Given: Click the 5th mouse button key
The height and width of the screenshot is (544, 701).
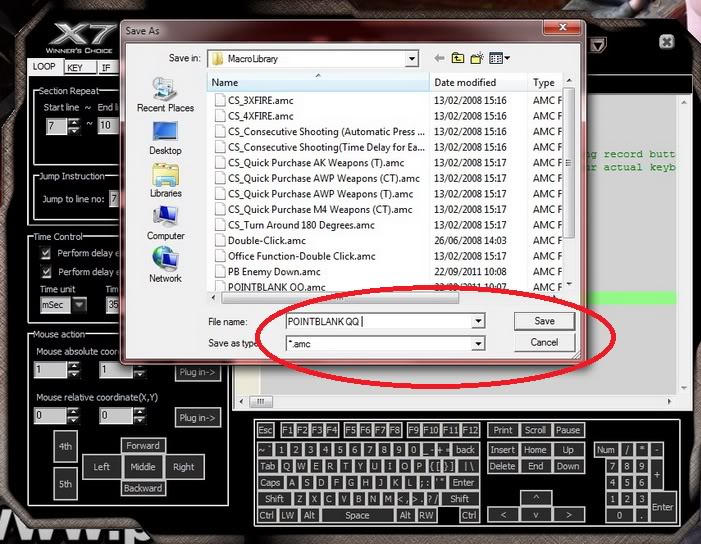Looking at the screenshot, I should 65,484.
